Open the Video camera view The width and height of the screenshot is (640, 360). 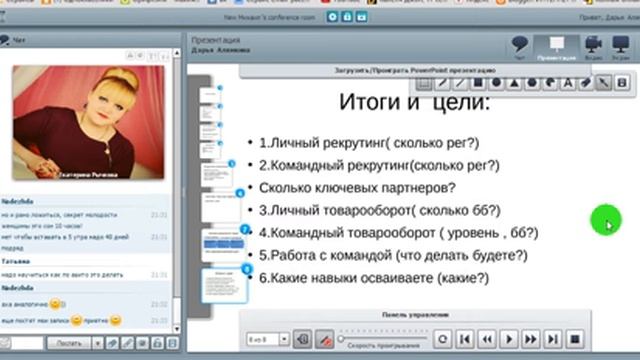pos(593,47)
